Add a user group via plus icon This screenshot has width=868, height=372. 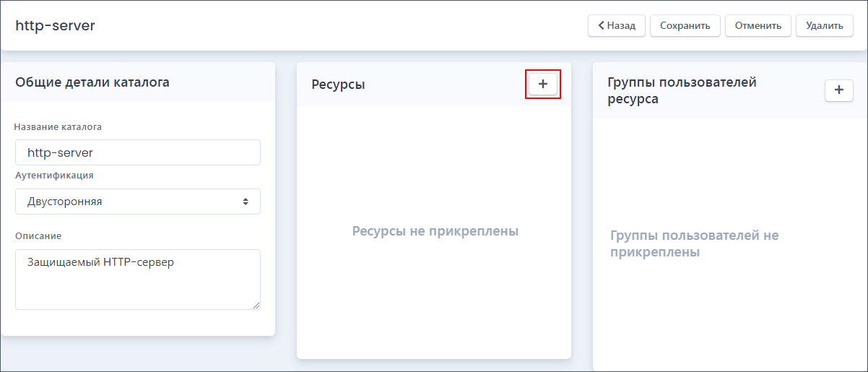coord(838,90)
